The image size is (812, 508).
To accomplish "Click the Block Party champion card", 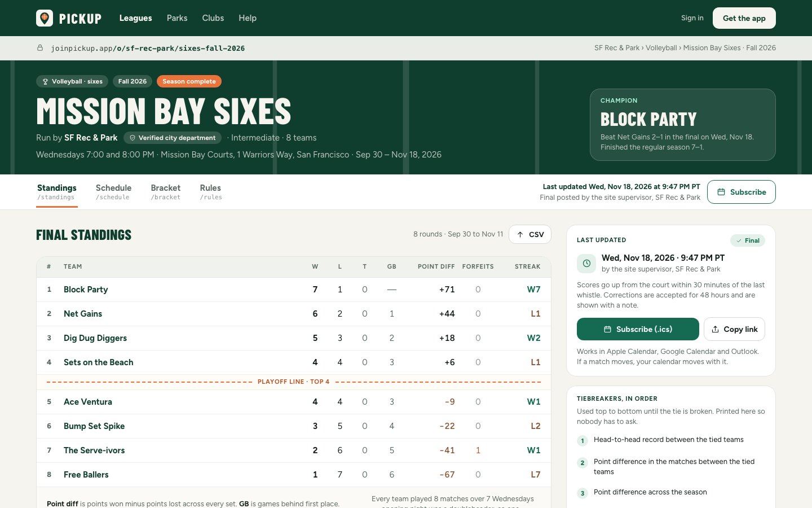I will [683, 125].
